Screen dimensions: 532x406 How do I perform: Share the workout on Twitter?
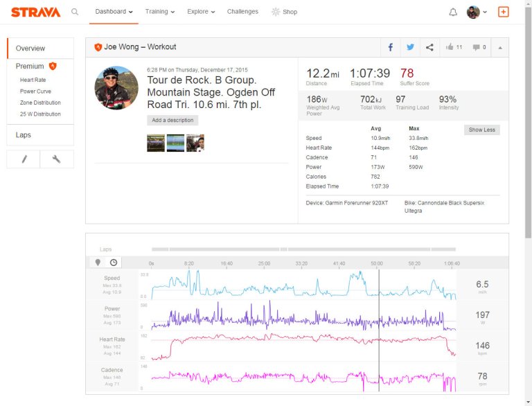[x=410, y=47]
